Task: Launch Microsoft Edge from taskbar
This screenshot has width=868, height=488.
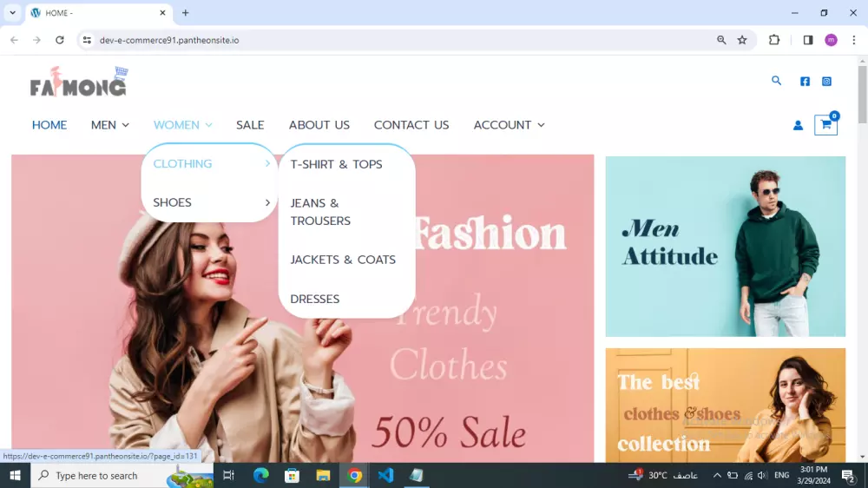Action: pos(260,475)
